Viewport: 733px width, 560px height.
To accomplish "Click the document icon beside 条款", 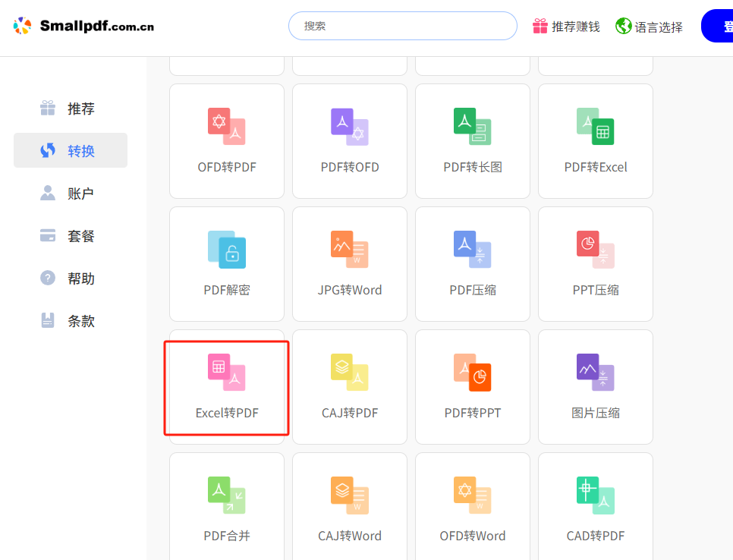I will coord(48,320).
